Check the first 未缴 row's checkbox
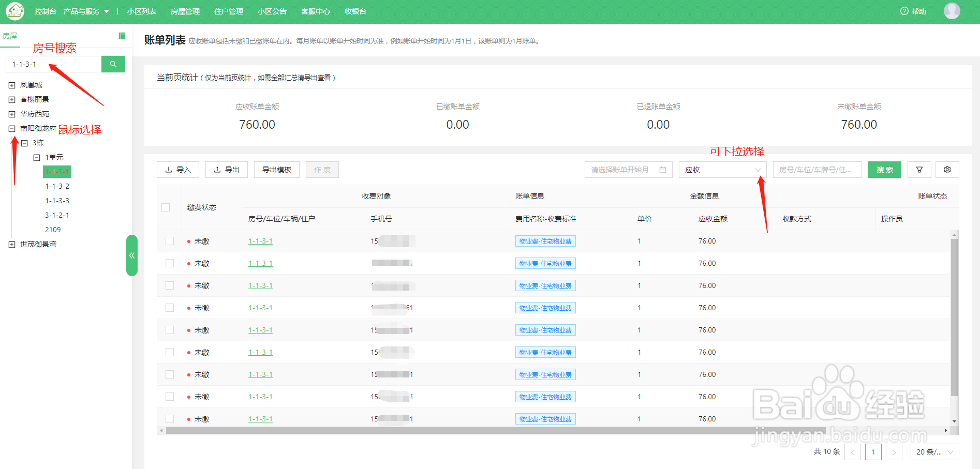The image size is (980, 469). tap(169, 240)
